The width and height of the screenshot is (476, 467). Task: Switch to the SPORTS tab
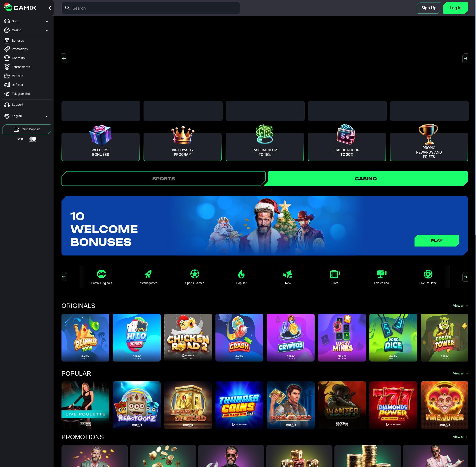pos(163,179)
